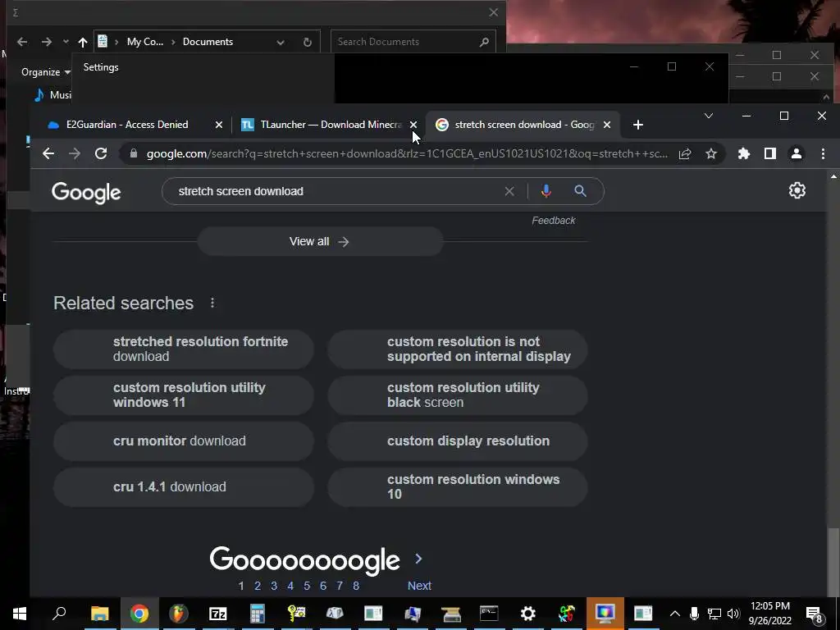The image size is (840, 630).
Task: Search custom resolution not supported on internal display
Action: [458, 349]
